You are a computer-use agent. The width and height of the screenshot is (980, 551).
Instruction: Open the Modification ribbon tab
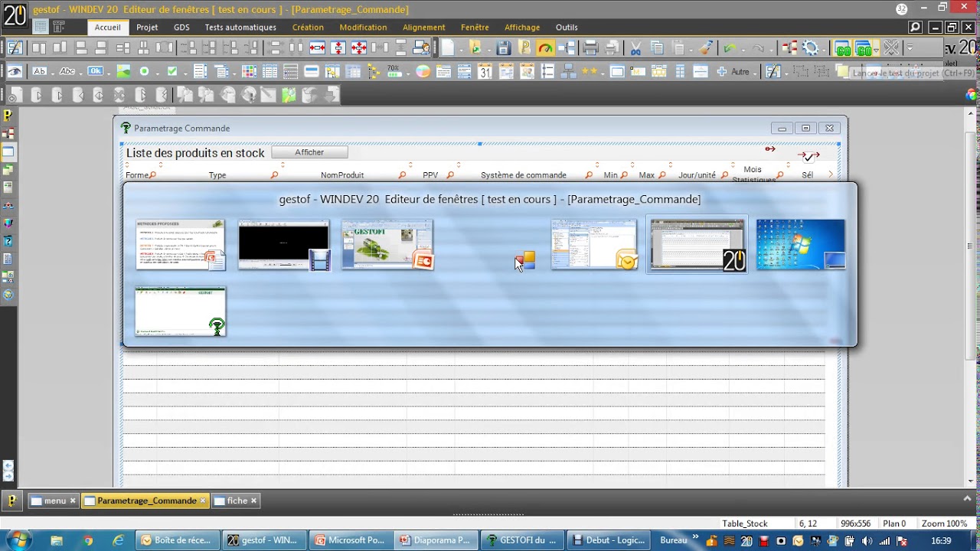(x=363, y=27)
